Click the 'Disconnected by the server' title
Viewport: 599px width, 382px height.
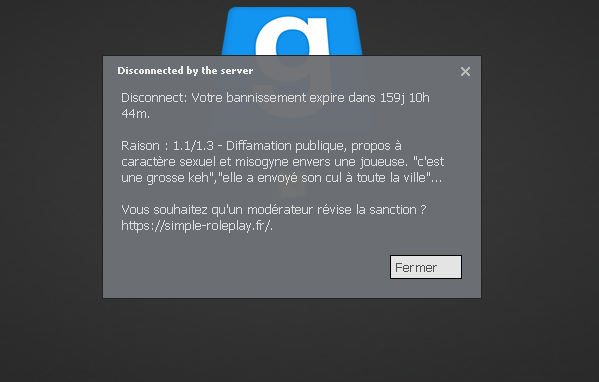click(x=185, y=71)
